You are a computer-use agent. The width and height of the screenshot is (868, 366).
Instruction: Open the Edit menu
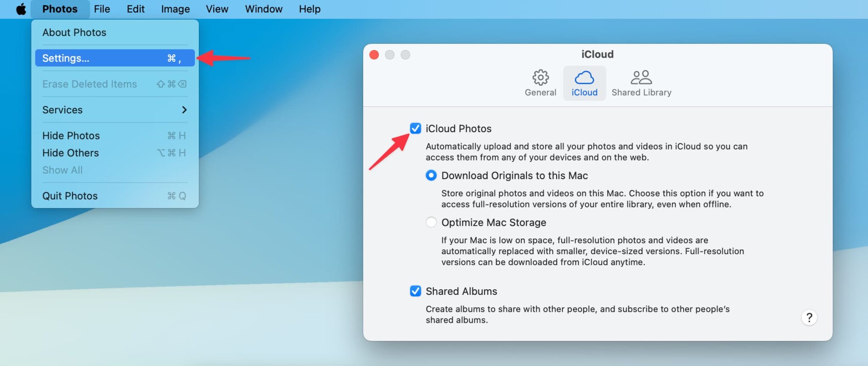click(x=136, y=9)
